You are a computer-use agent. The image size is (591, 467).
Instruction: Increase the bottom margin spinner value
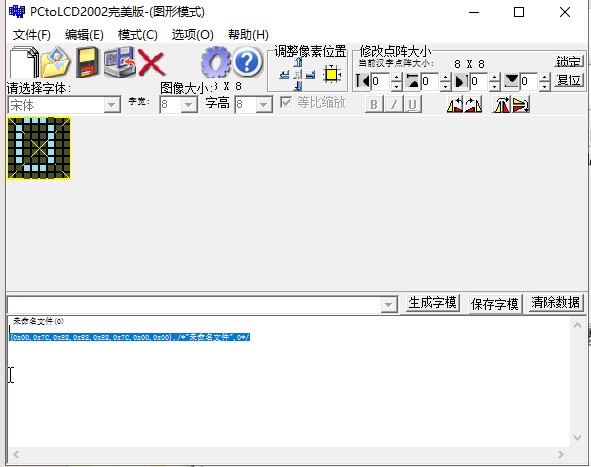coord(545,77)
